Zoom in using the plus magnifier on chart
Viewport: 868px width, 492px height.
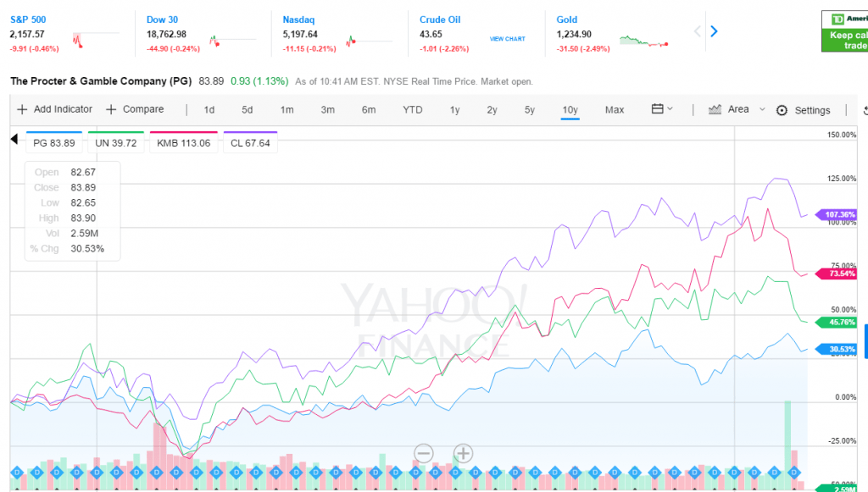(462, 454)
